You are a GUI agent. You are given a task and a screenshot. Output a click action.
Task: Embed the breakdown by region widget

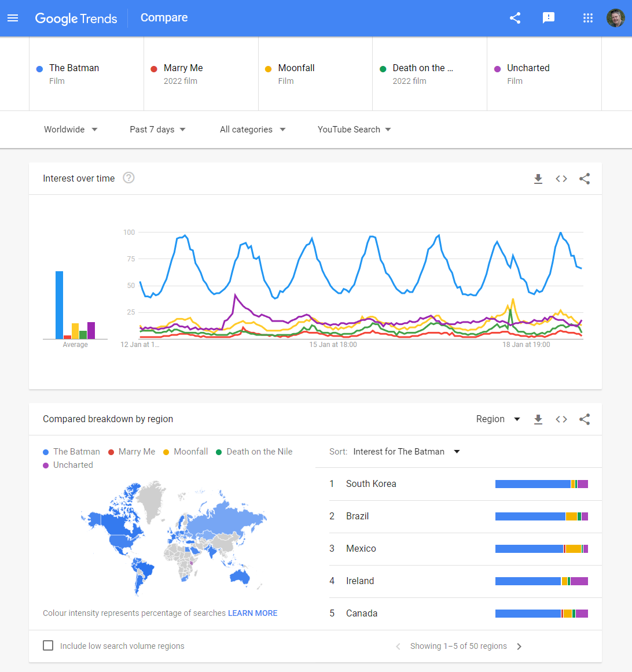561,419
